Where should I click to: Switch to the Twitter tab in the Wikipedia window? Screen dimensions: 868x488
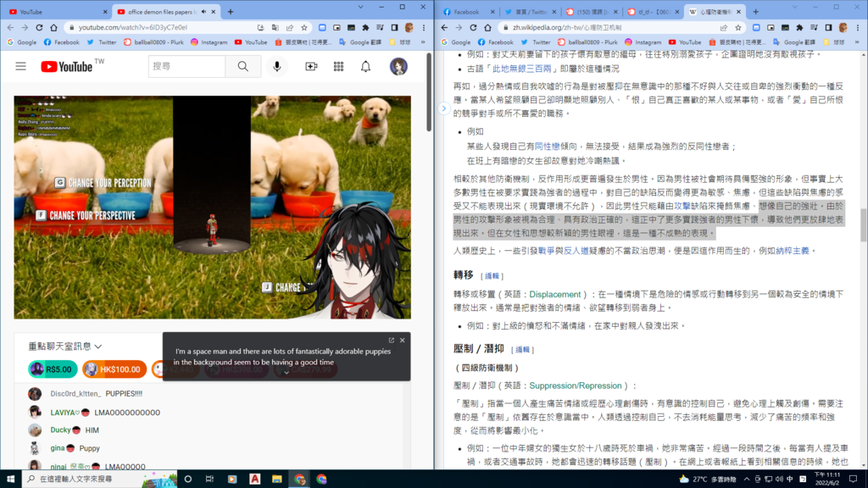click(530, 12)
